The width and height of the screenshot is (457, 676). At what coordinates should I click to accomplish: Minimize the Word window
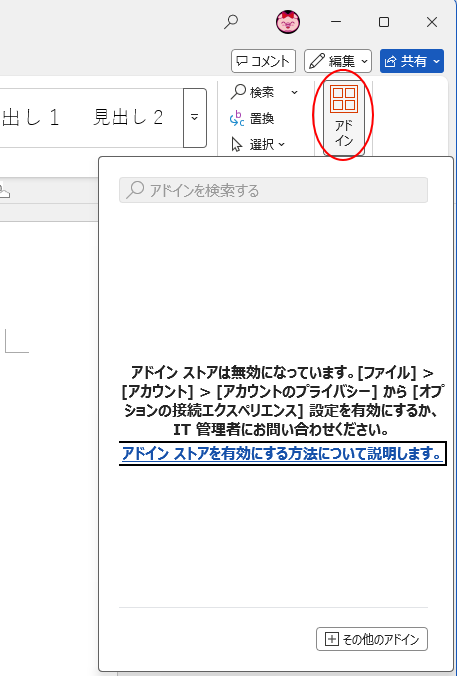coord(337,22)
